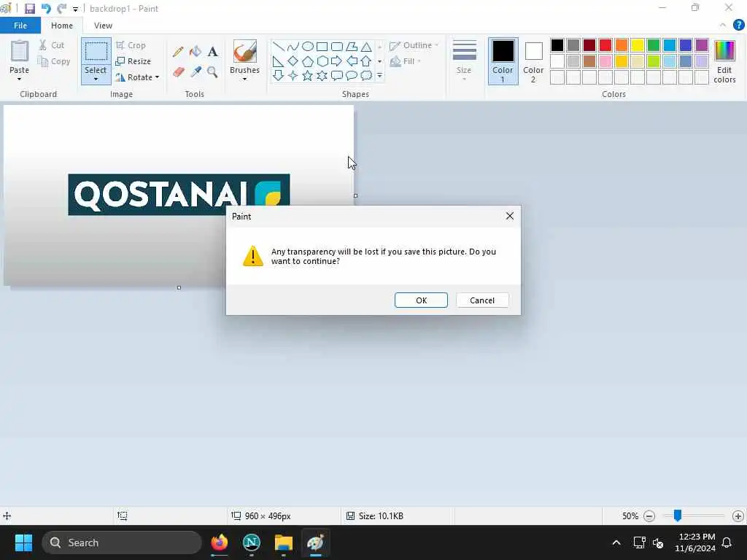This screenshot has width=747, height=560.
Task: Open Paint Help question mark icon
Action: click(738, 26)
